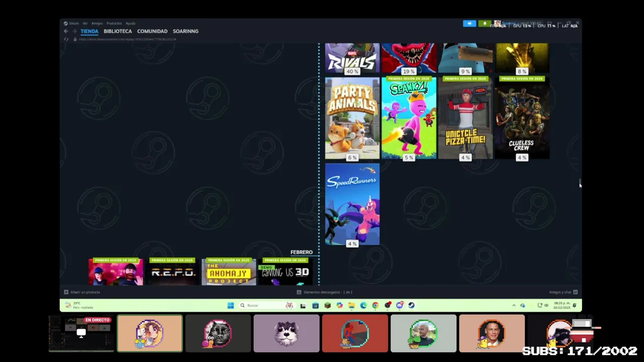The height and width of the screenshot is (362, 644).
Task: Open the SpeedRunners game tile
Action: tap(352, 204)
